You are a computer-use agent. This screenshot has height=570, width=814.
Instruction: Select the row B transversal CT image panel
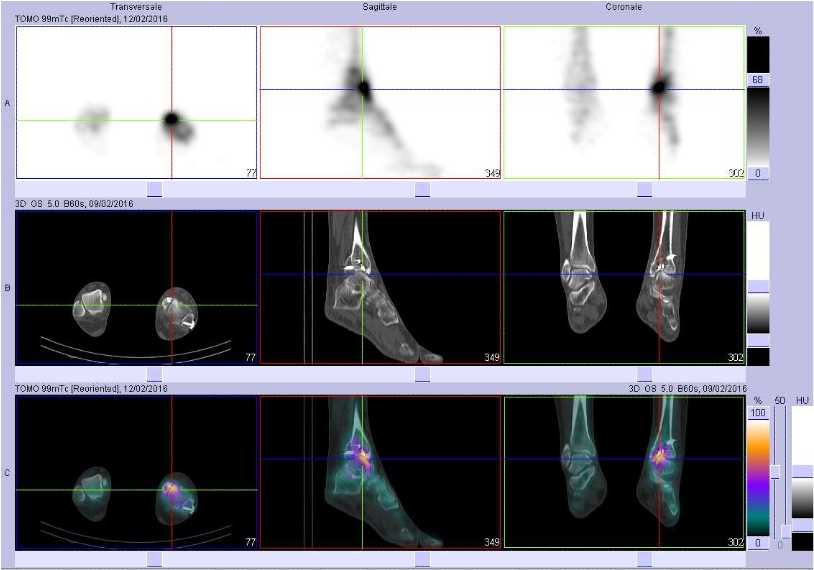pyautogui.click(x=137, y=288)
